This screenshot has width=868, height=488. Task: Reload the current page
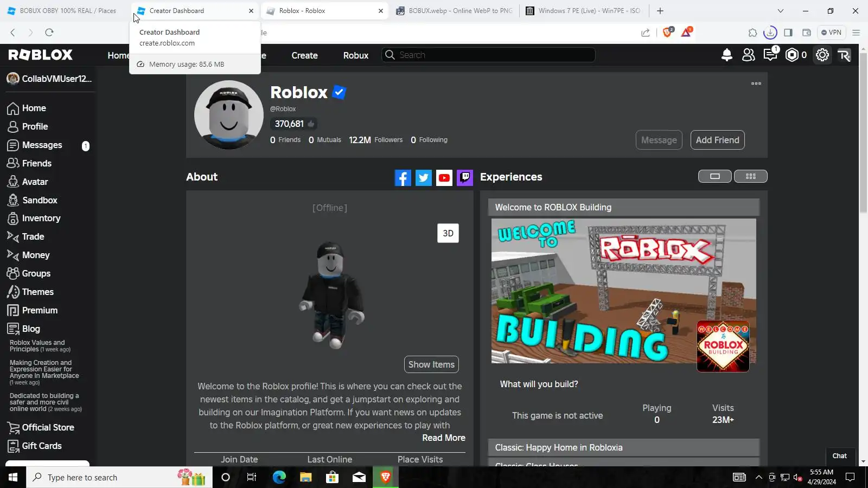pyautogui.click(x=49, y=33)
